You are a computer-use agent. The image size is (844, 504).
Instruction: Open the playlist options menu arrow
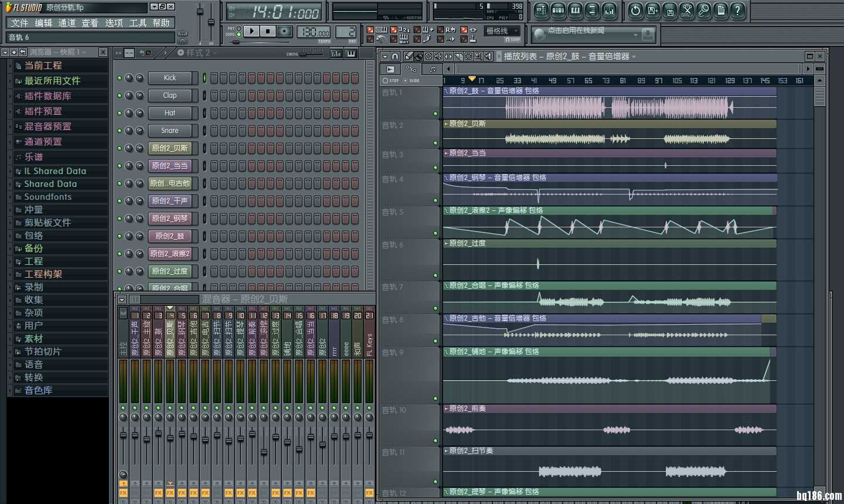[x=385, y=56]
